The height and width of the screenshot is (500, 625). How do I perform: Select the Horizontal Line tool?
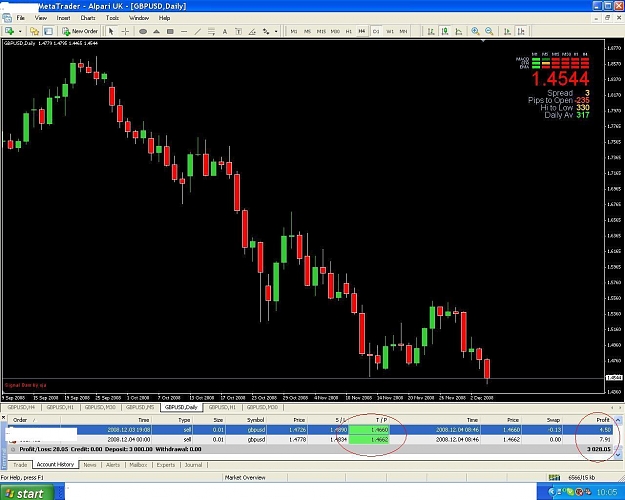click(184, 31)
